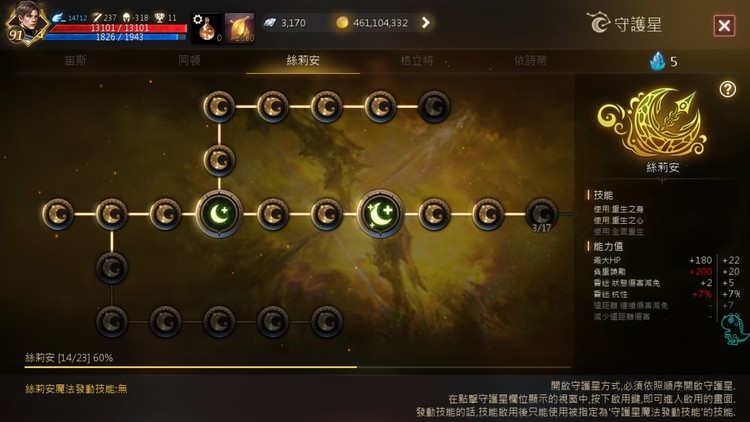Switch to the 阿頓 tab
750x422 pixels.
click(x=189, y=61)
